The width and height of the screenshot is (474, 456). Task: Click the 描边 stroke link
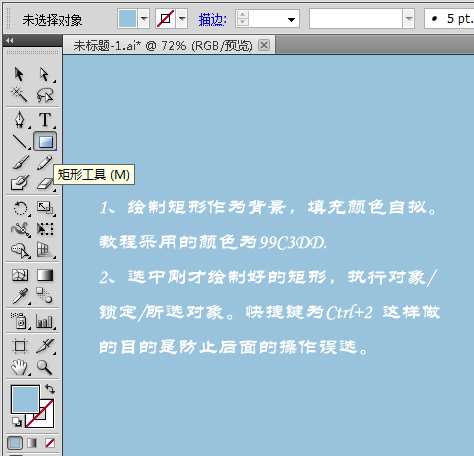[212, 20]
